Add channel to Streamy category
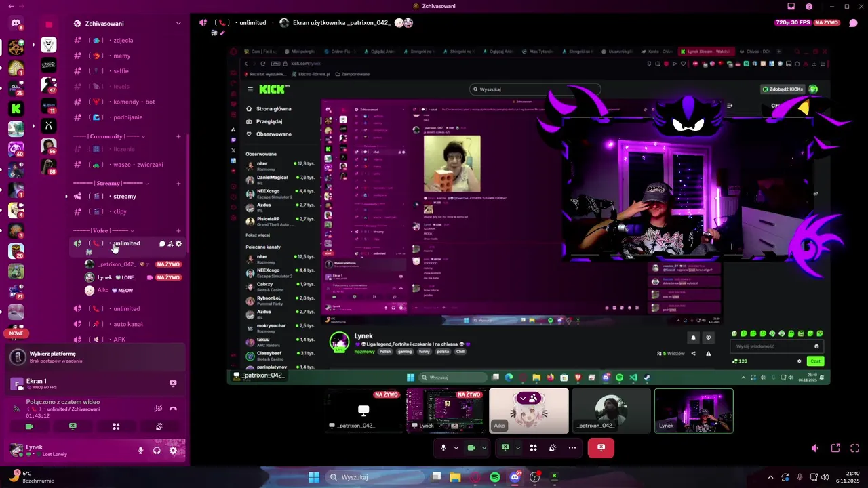Image resolution: width=868 pixels, height=488 pixels. (178, 183)
